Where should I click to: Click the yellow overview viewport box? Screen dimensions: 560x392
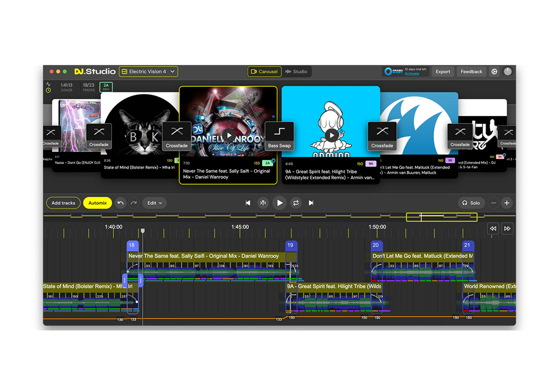click(x=441, y=217)
